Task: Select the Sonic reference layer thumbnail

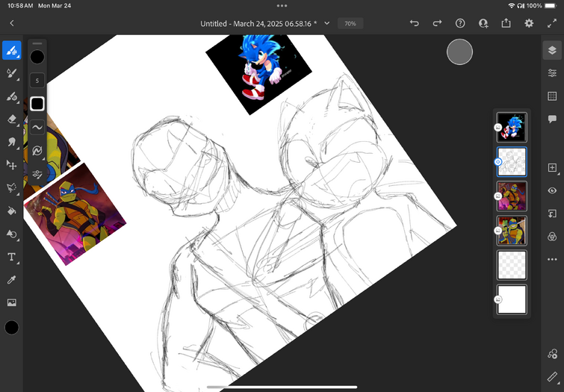Action: [x=512, y=128]
